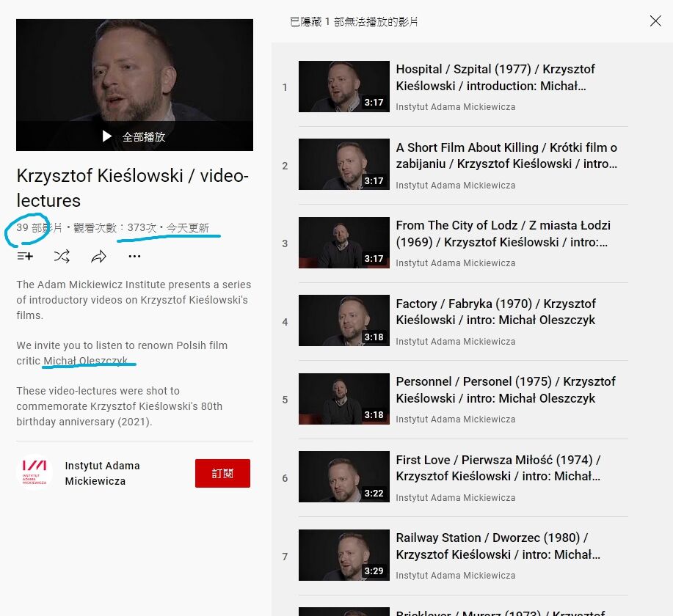Screen dimensions: 673x616
Task: Open Factory / Fabryka (1970) video title
Action: click(x=495, y=312)
